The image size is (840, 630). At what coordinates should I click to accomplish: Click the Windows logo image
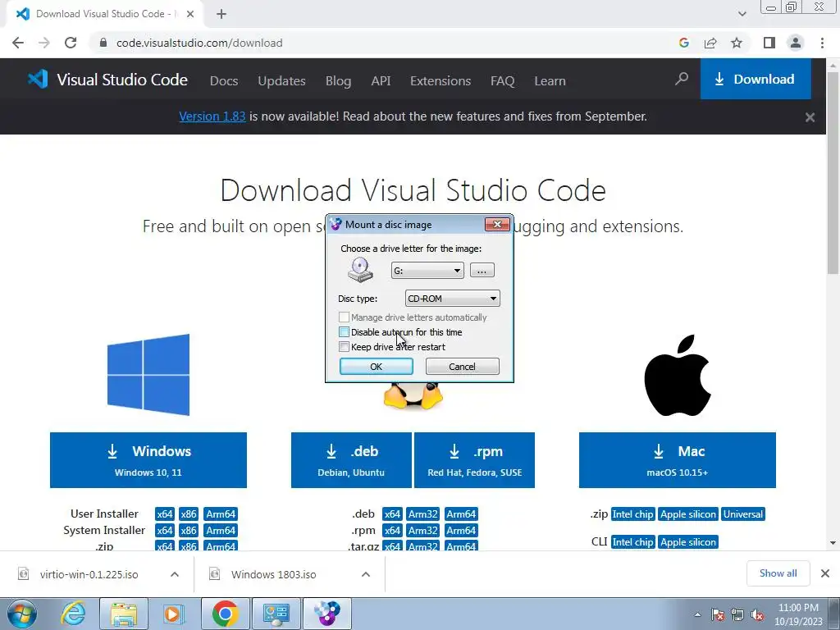(148, 374)
